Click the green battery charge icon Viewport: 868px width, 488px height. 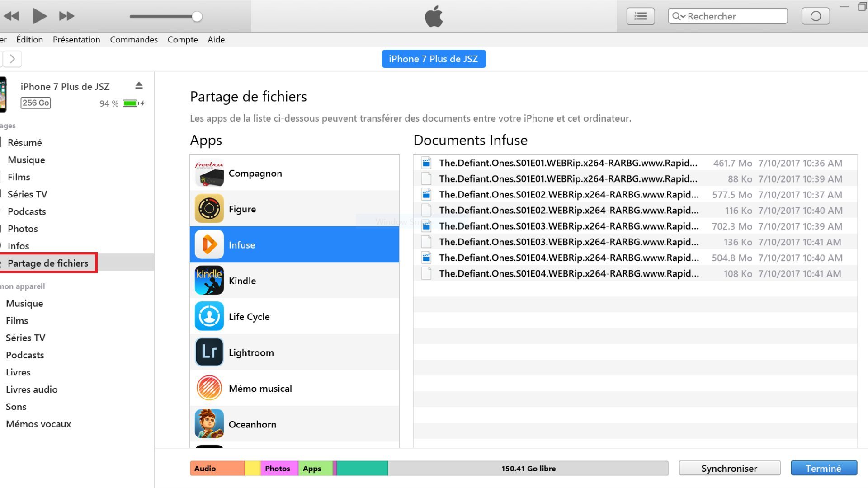pyautogui.click(x=131, y=103)
